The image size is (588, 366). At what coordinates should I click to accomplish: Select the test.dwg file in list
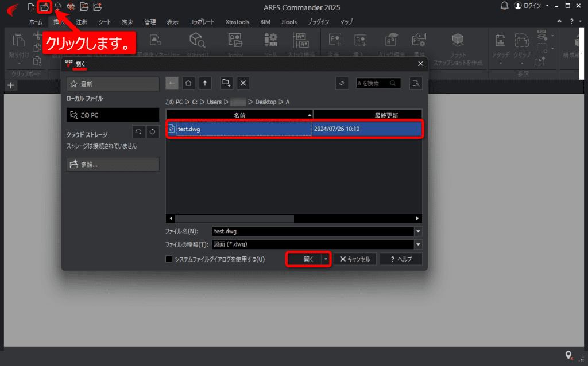(295, 129)
